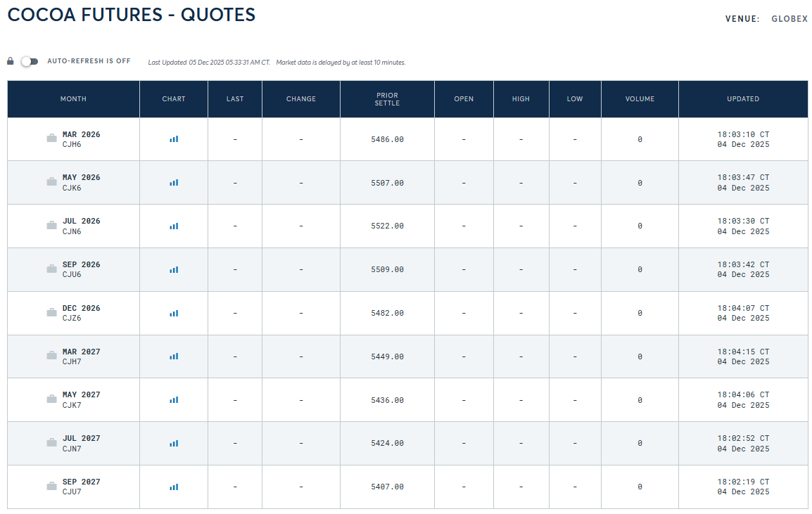Open the chart icon for SEP 2027

174,487
